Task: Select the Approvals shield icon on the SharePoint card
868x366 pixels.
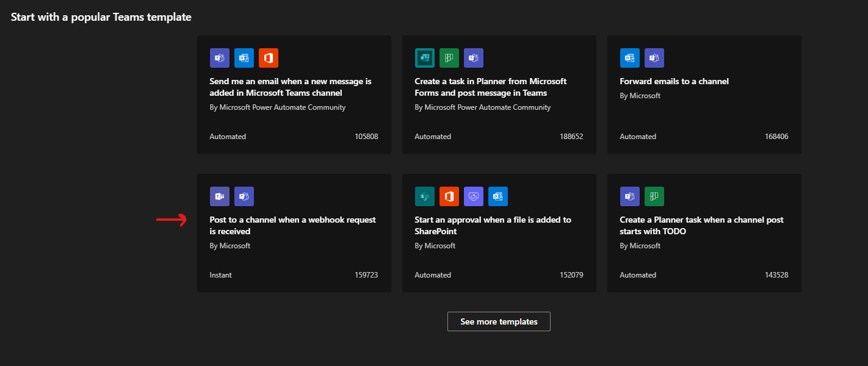Action: [474, 196]
